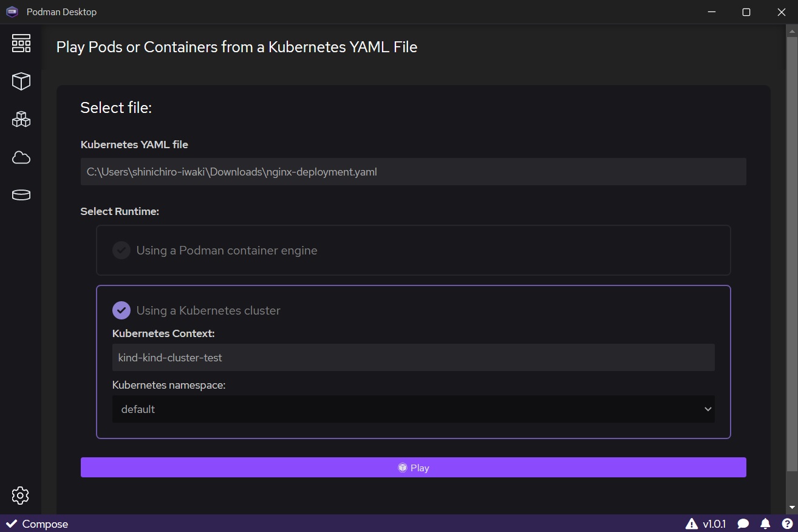The width and height of the screenshot is (798, 532).
Task: Click the namespace dropdown chevron arrow
Action: pos(708,409)
